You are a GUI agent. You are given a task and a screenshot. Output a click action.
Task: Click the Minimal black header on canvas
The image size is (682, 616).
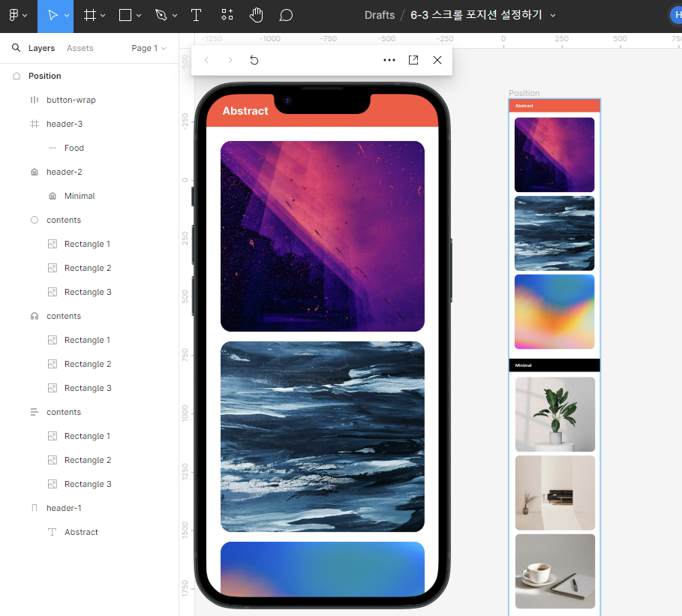[x=554, y=365]
